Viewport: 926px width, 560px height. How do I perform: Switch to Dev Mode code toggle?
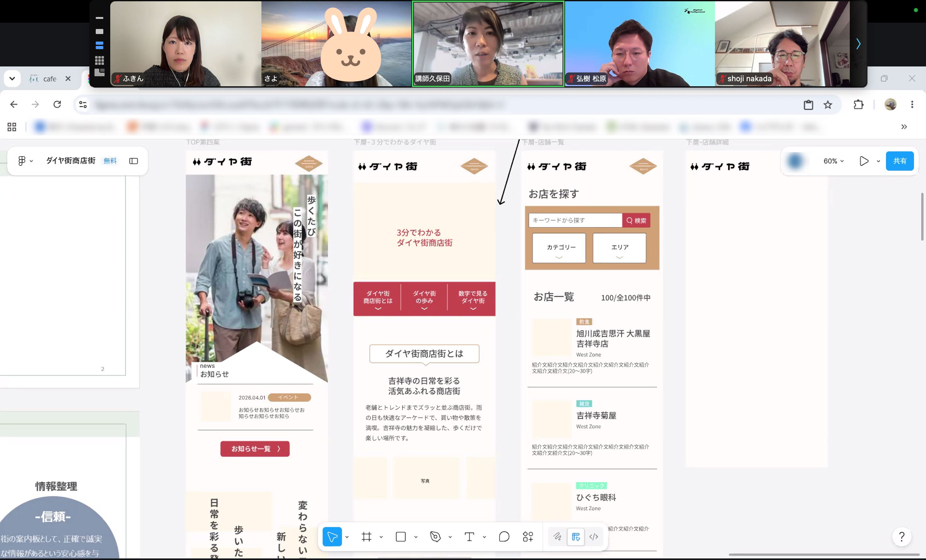click(594, 537)
